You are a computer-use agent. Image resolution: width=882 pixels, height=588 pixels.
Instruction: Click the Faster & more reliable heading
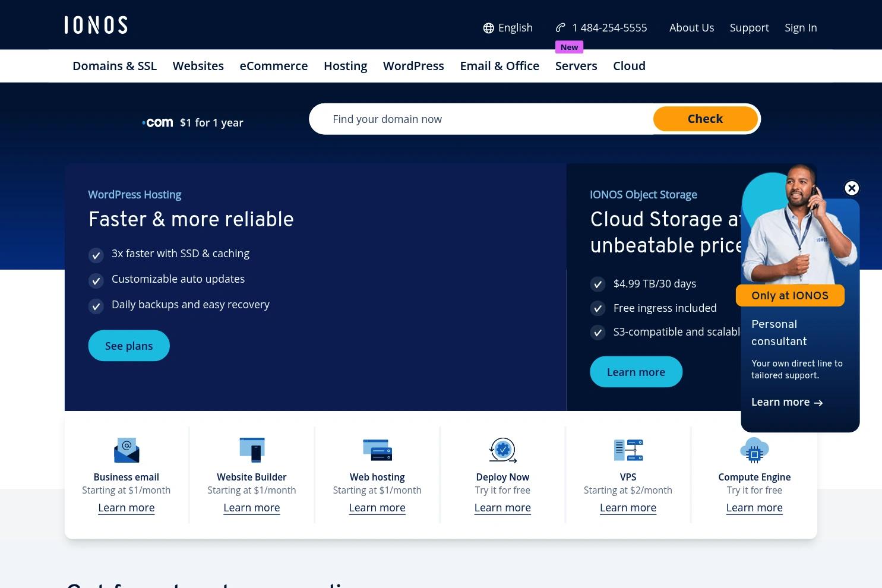coord(191,219)
